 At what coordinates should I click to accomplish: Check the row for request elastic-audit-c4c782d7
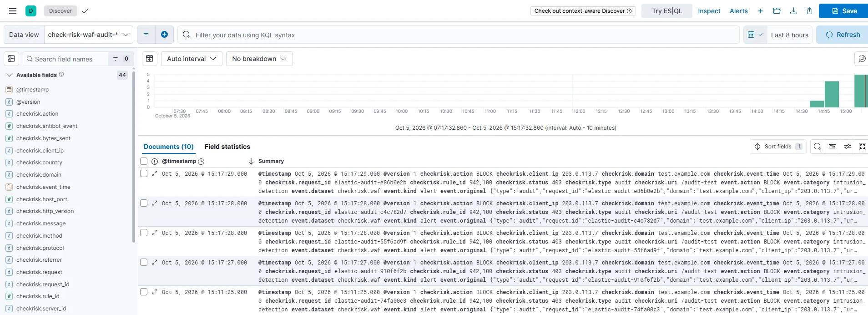(x=144, y=203)
